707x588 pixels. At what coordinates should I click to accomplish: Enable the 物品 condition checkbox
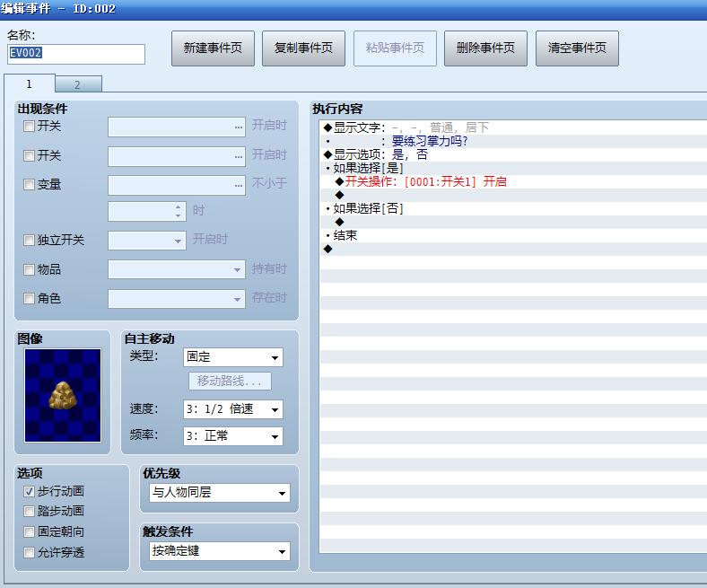(x=29, y=270)
